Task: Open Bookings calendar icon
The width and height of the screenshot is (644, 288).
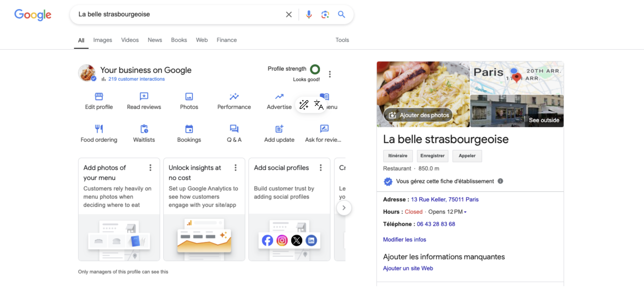Action: click(x=189, y=129)
